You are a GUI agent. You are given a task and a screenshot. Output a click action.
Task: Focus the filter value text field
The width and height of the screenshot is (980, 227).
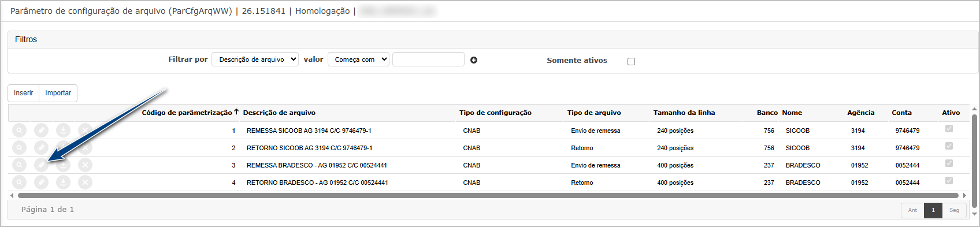pos(428,59)
